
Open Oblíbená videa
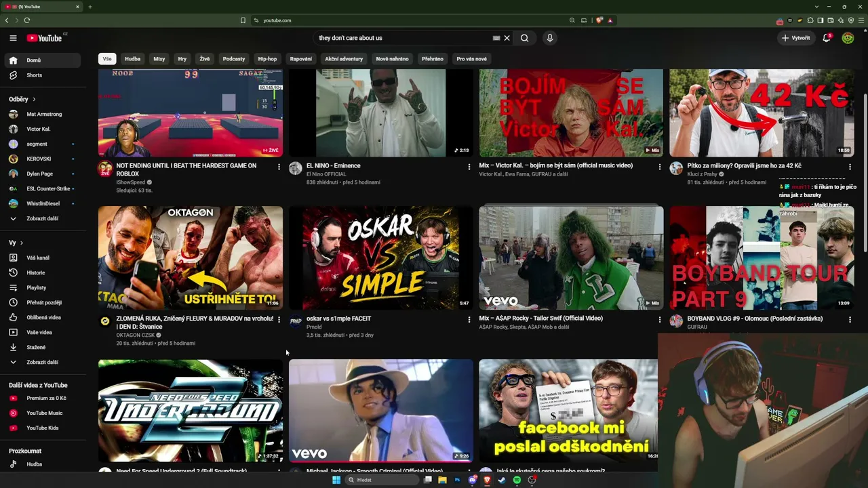42,317
